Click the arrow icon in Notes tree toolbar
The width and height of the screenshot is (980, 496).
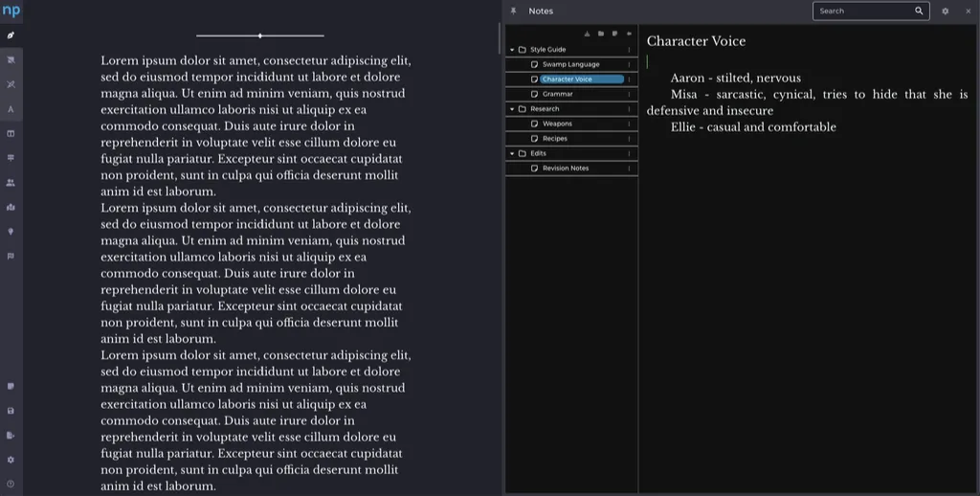tap(629, 34)
